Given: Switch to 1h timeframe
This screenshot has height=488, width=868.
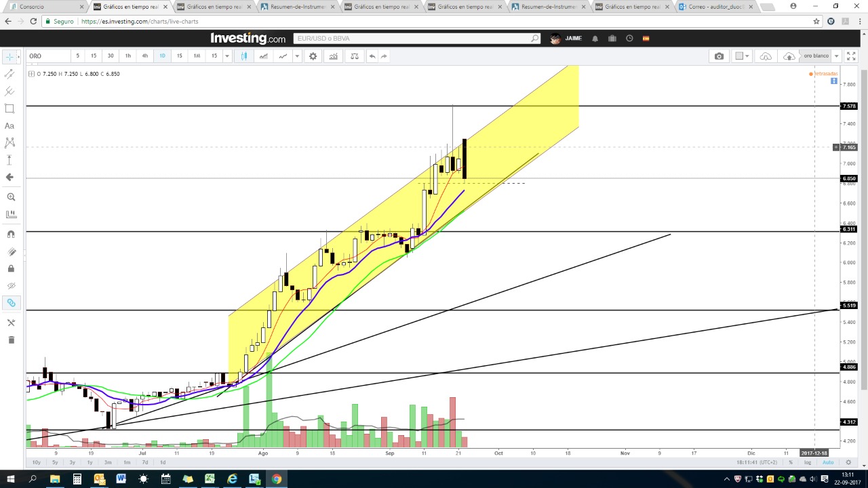Looking at the screenshot, I should 127,56.
